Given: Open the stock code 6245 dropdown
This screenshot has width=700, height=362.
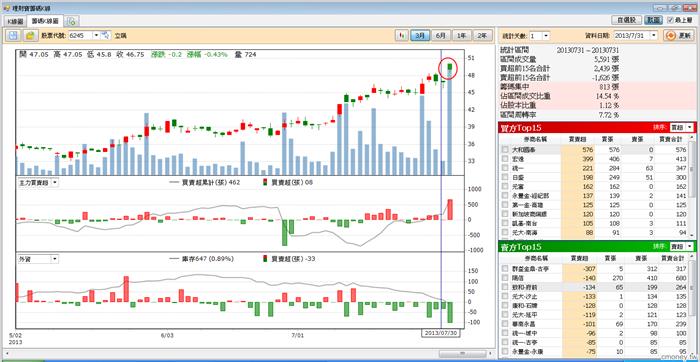Looking at the screenshot, I should [x=96, y=35].
